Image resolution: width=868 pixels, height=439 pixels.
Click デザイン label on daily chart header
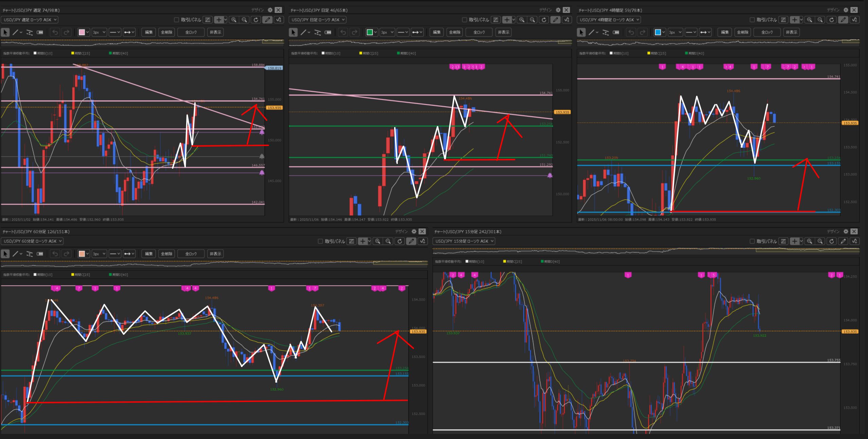coord(545,10)
